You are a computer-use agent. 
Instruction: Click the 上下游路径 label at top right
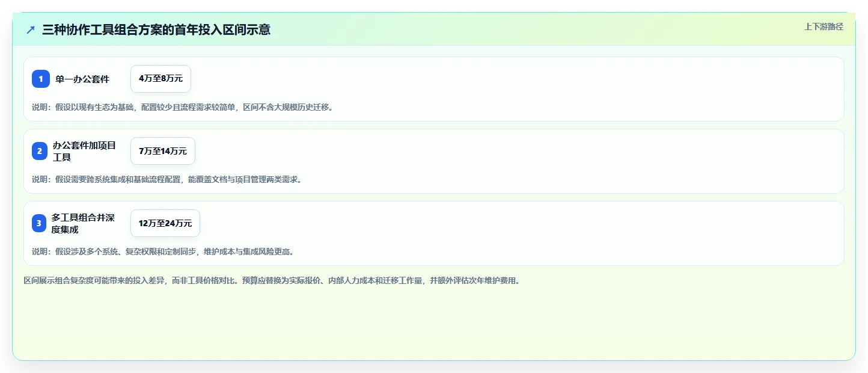click(x=824, y=26)
